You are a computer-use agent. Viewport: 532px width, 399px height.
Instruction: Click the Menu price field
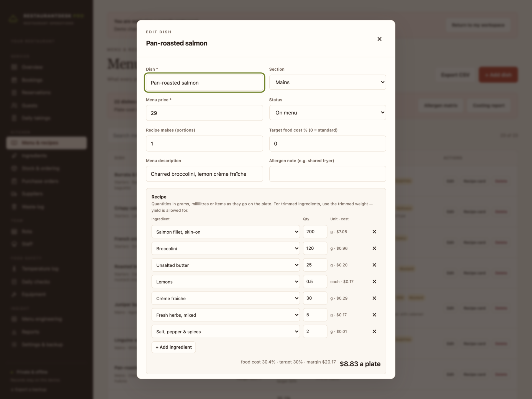point(204,113)
